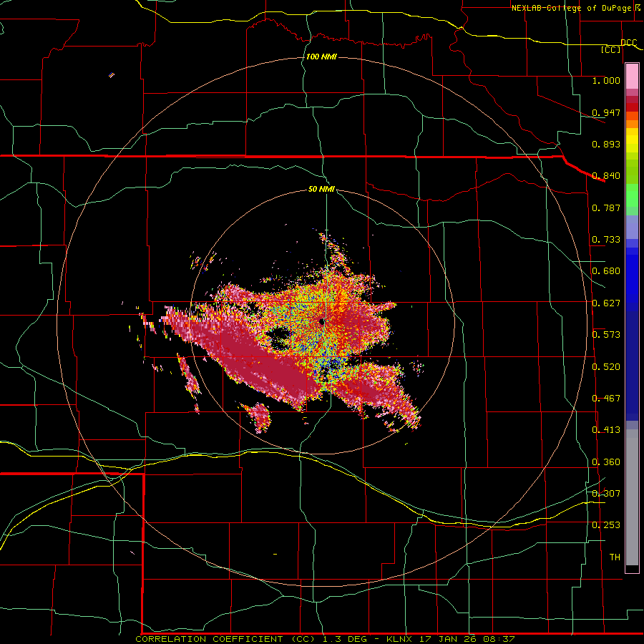
Task: Click the 0.947 color scale value
Action: click(x=606, y=112)
